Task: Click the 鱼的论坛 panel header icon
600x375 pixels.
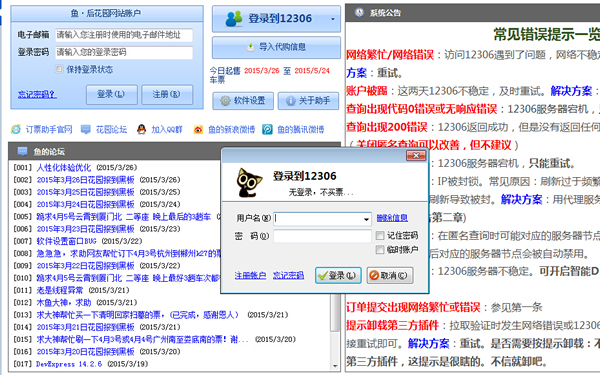Action: tap(22, 151)
